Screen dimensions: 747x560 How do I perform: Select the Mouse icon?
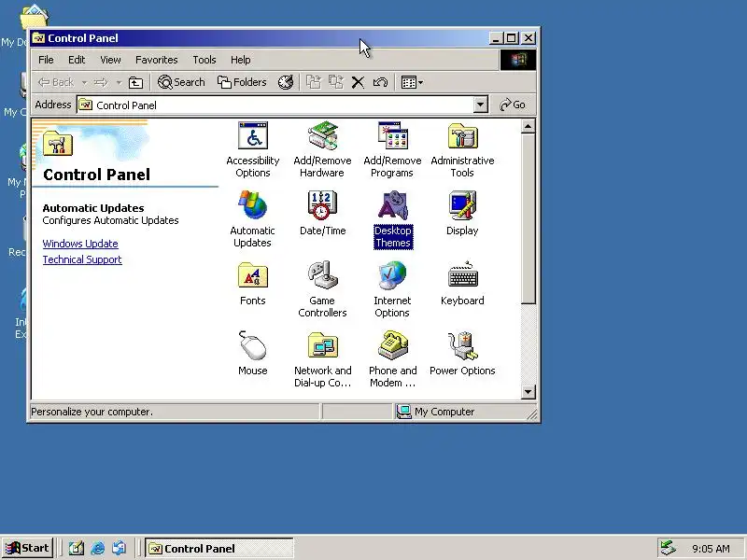(x=252, y=354)
